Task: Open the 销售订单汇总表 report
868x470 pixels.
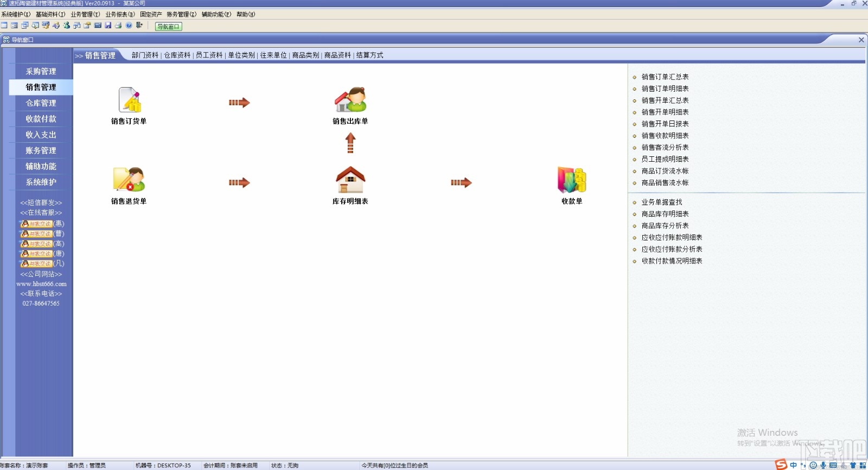Action: point(665,77)
